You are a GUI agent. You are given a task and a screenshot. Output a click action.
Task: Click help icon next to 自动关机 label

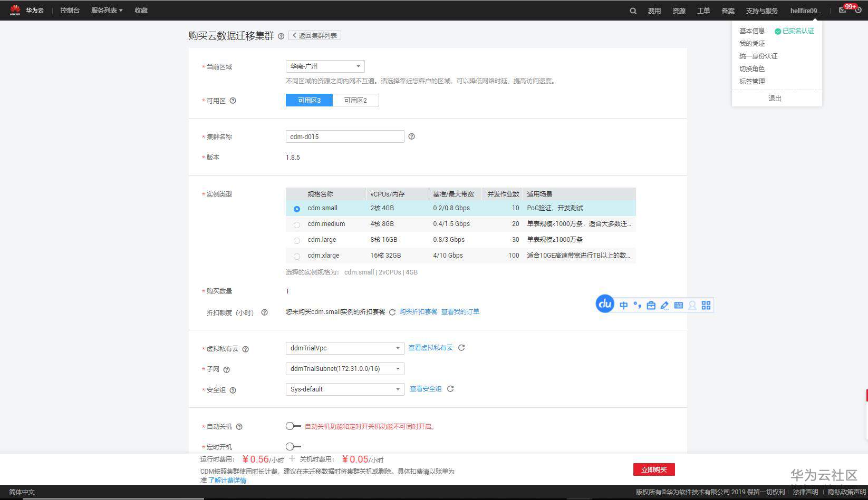tap(239, 427)
